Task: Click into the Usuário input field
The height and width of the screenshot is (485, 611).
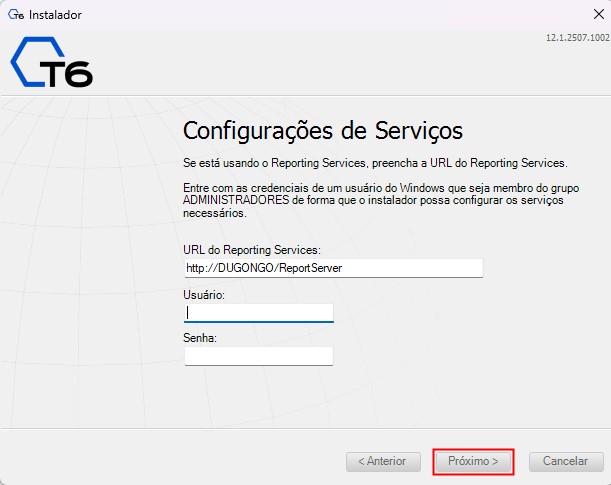Action: click(259, 313)
